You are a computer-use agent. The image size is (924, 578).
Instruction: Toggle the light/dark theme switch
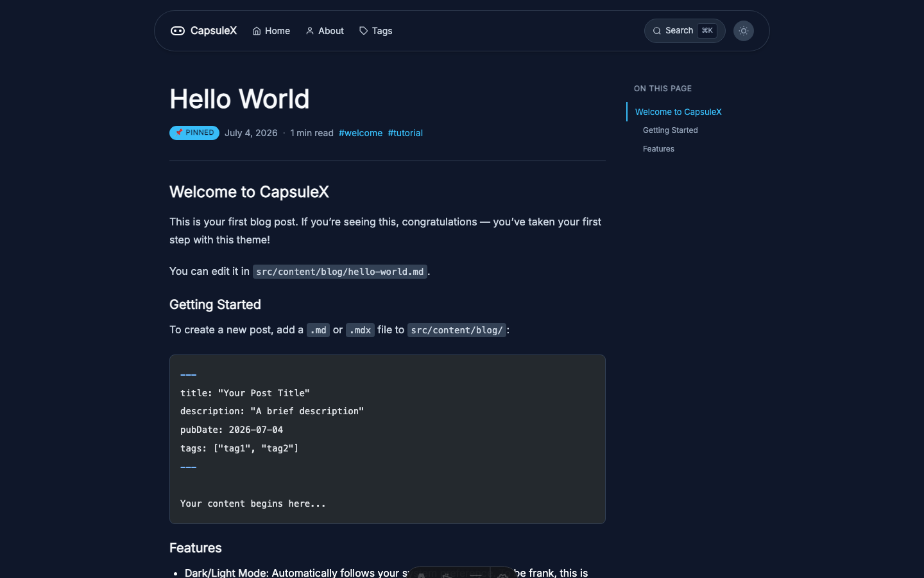pyautogui.click(x=744, y=31)
